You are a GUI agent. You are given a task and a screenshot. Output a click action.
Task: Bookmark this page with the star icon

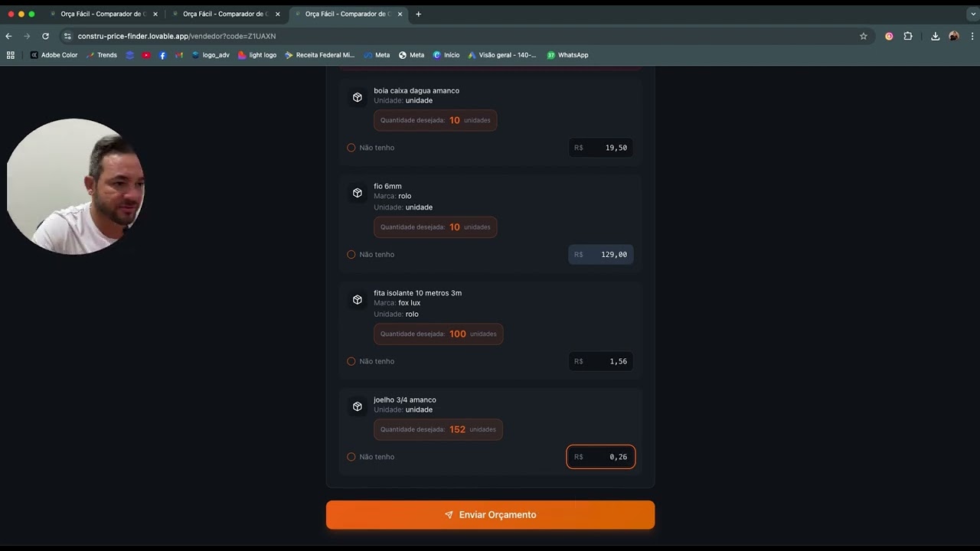(864, 36)
